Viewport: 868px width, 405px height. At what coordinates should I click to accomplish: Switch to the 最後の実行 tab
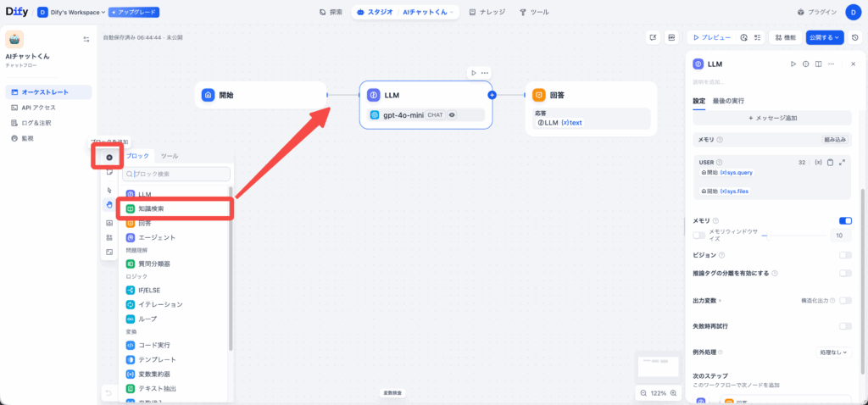(729, 101)
